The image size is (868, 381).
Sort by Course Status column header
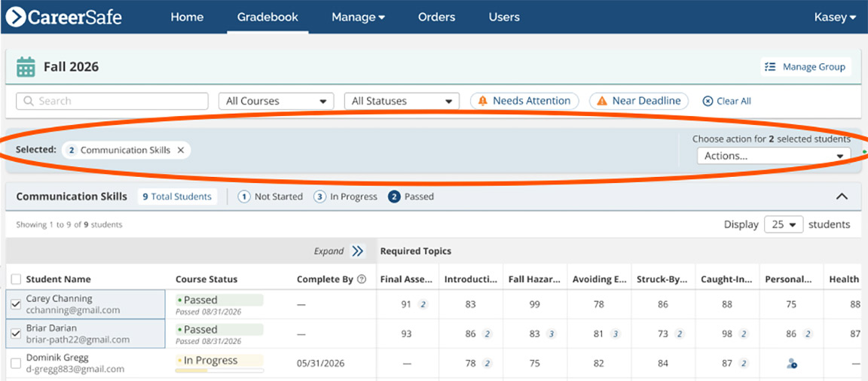tap(206, 279)
